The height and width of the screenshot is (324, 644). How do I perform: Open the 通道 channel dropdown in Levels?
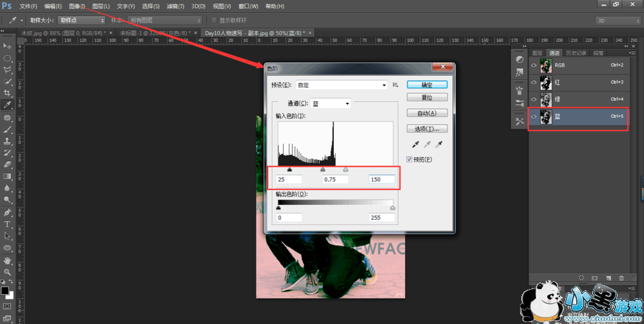click(x=330, y=103)
